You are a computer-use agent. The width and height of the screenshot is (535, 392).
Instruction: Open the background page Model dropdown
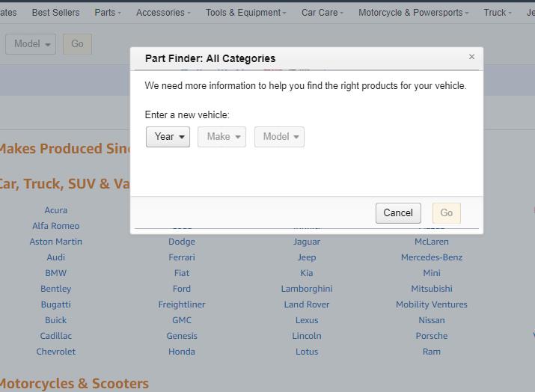[31, 44]
